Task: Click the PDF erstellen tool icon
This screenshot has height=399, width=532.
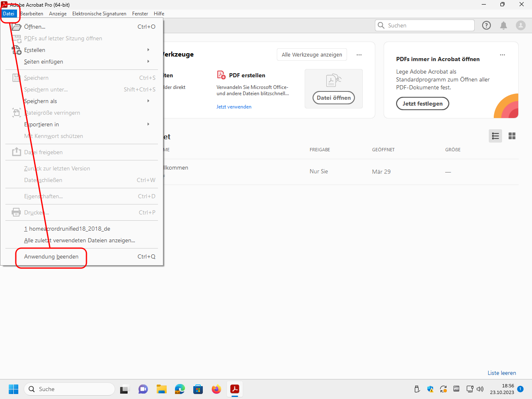Action: (221, 75)
